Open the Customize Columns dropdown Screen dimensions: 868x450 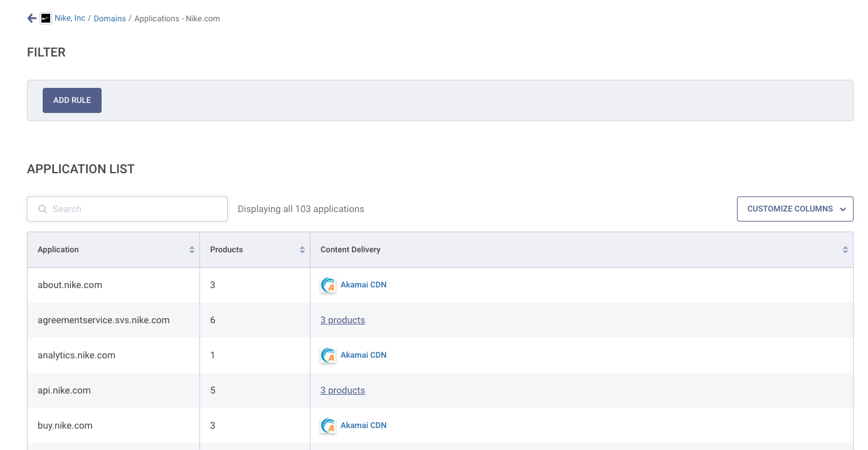(x=795, y=209)
